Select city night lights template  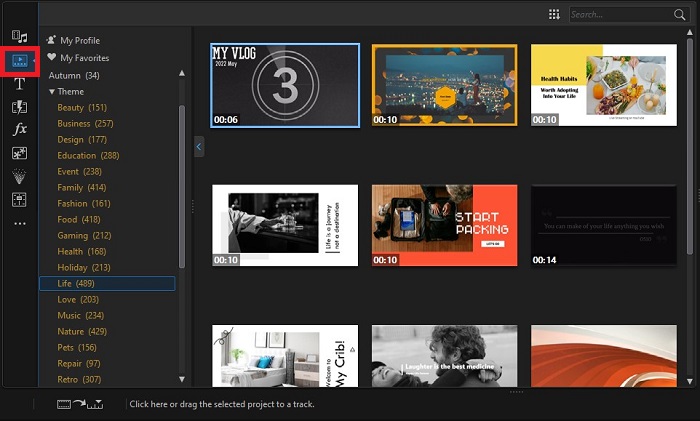click(445, 85)
